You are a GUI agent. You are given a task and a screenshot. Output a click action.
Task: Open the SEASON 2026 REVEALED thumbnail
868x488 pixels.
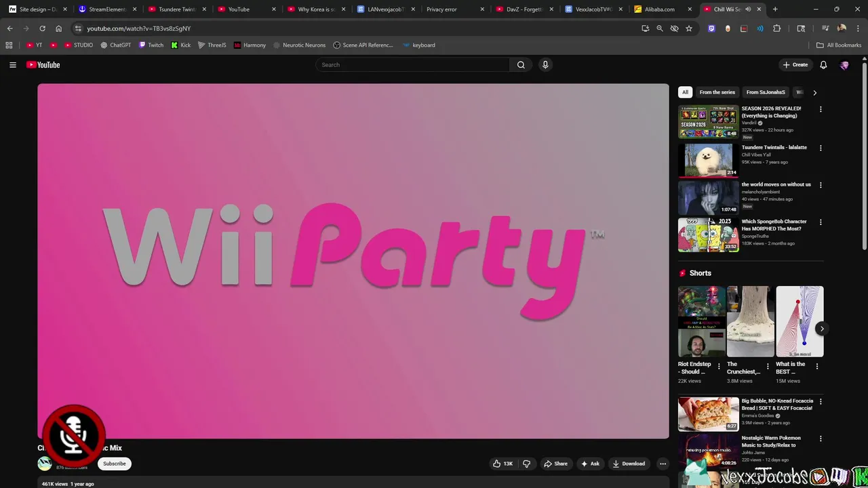709,121
